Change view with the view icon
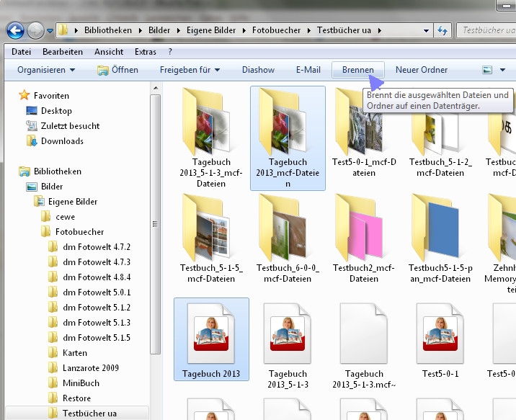 [487, 70]
